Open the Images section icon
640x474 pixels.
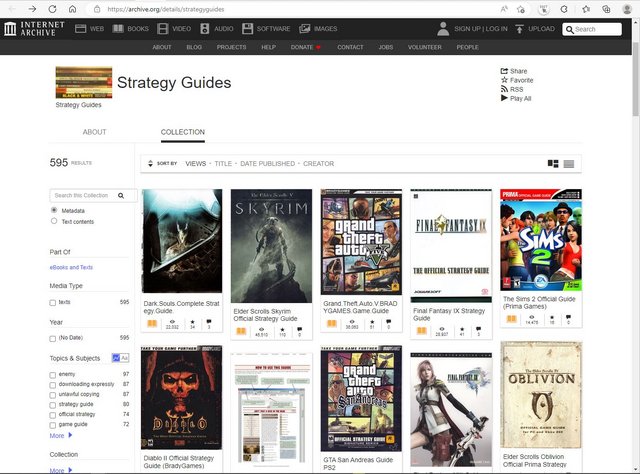[304, 29]
